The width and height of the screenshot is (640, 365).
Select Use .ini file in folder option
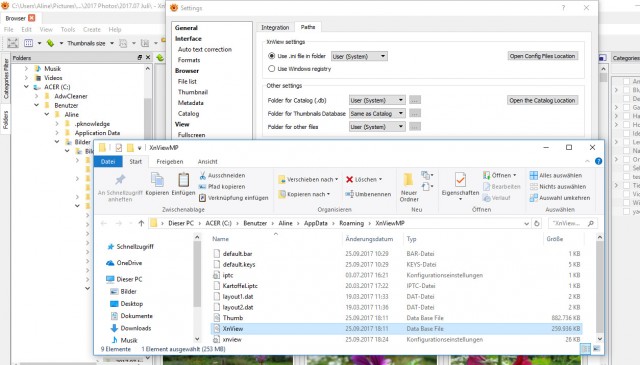point(271,56)
